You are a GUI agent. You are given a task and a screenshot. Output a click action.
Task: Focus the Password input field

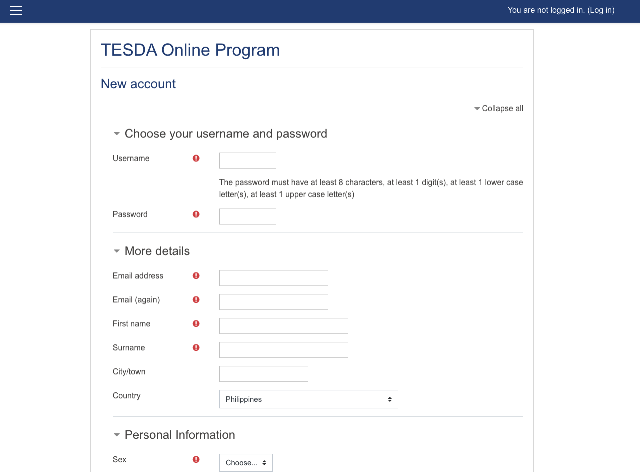click(247, 216)
